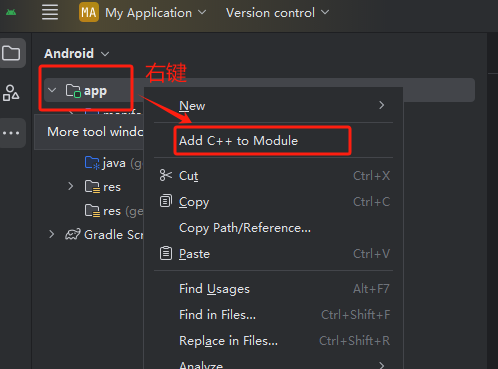Open More tool windows ellipsis button
Screen dimensions: 498x369
(11, 133)
